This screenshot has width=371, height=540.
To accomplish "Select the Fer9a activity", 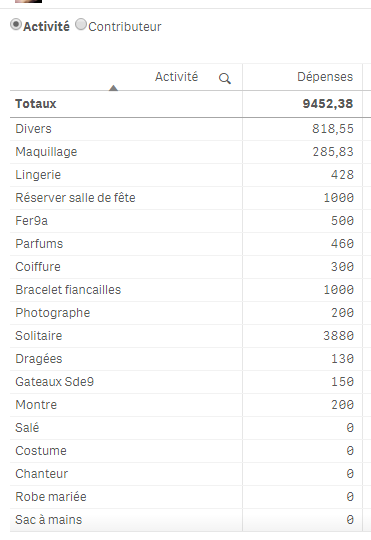I will tap(31, 221).
